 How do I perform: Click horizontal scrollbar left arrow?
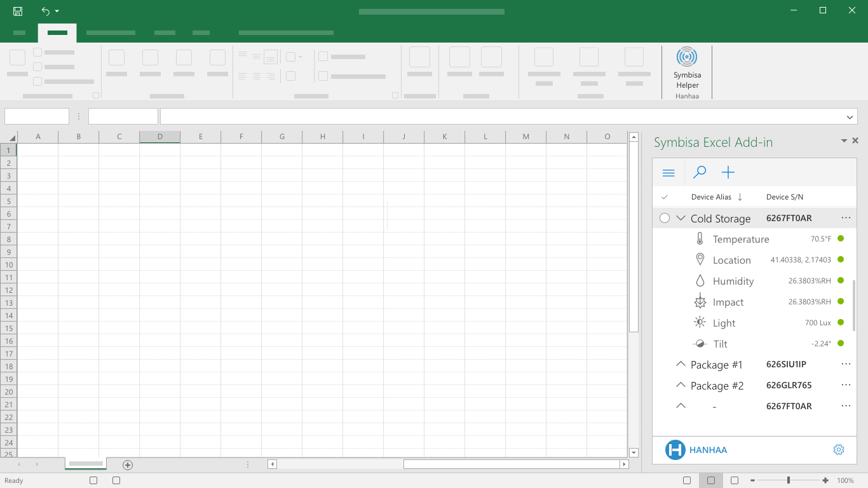272,464
